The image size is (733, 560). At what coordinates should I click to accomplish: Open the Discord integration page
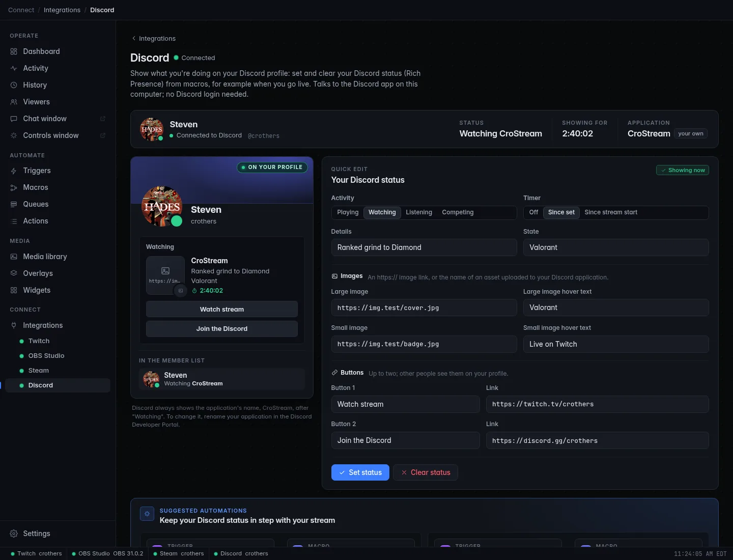coord(58,385)
